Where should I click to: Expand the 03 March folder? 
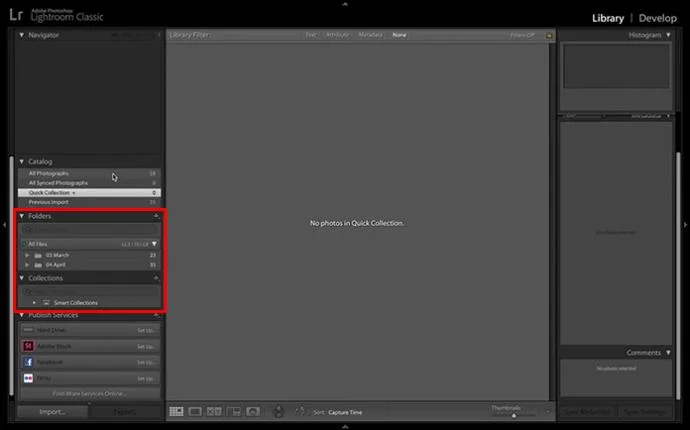point(28,255)
